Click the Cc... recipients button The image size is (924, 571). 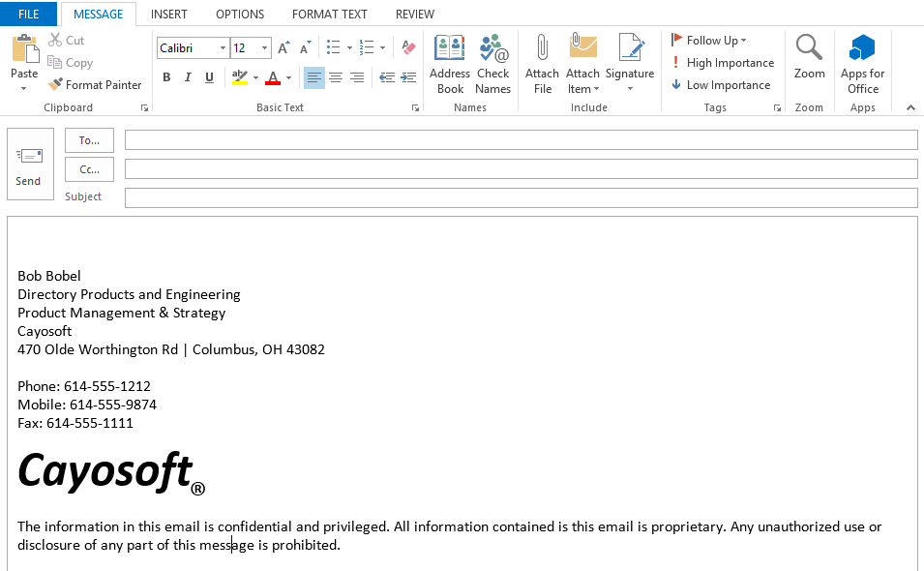tap(89, 169)
